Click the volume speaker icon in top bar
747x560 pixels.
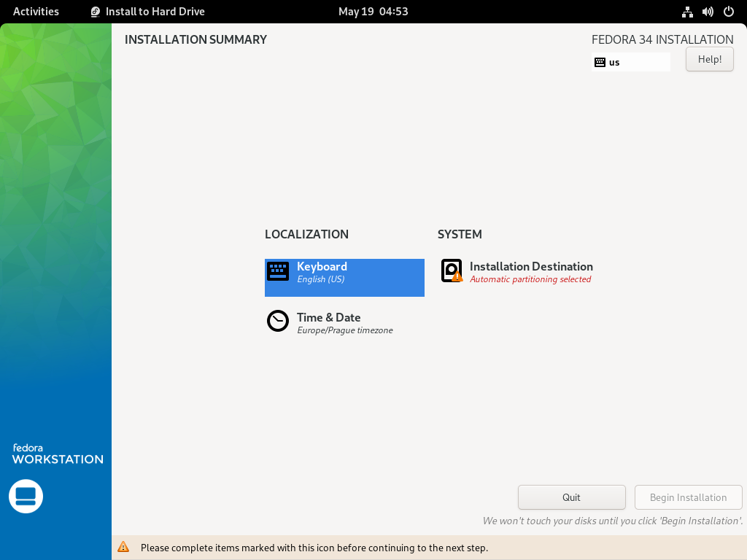708,12
